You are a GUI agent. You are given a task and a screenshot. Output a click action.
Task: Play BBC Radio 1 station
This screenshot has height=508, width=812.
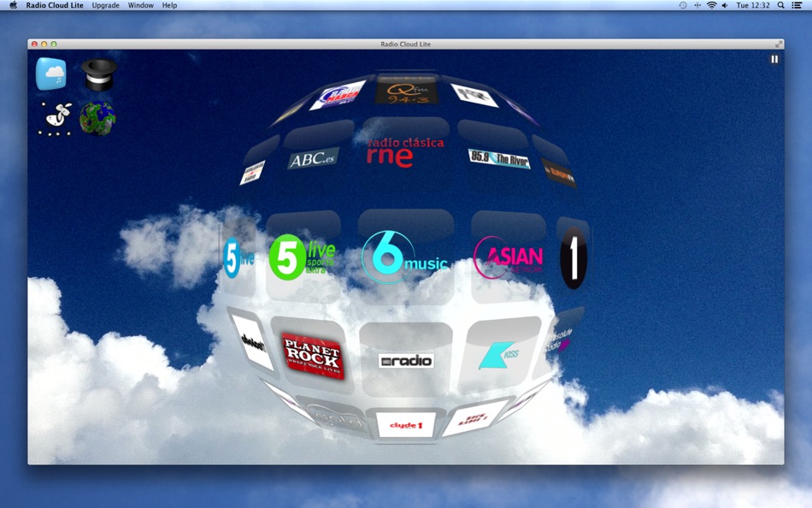pos(574,257)
